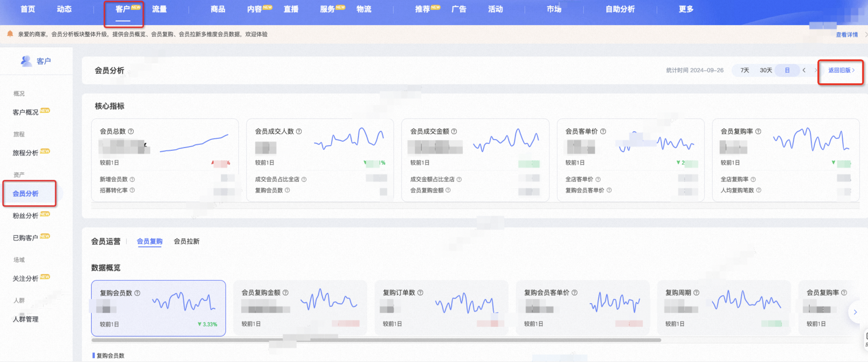Select the 日 time range
868x362 pixels.
(787, 70)
